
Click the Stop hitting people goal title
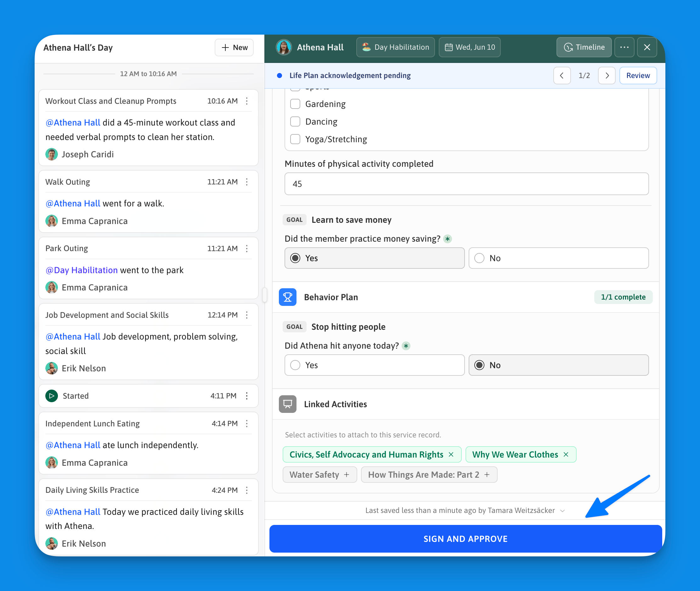pos(348,327)
